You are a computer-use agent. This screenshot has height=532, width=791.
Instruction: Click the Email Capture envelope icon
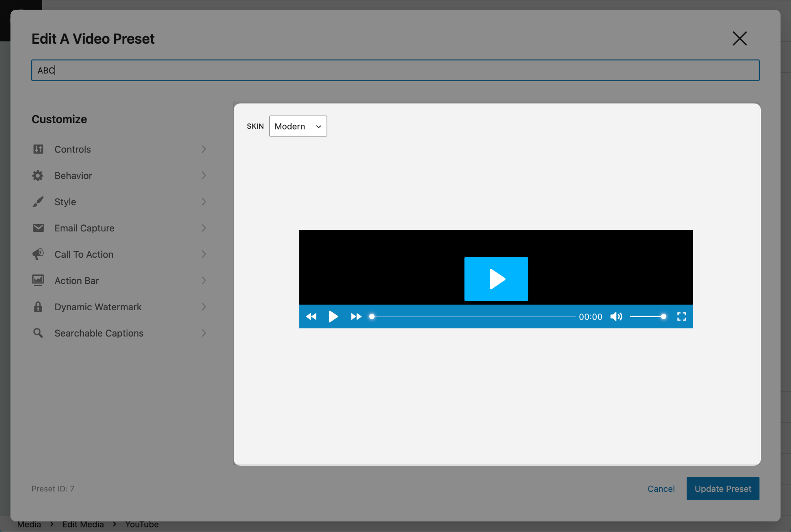coord(38,228)
